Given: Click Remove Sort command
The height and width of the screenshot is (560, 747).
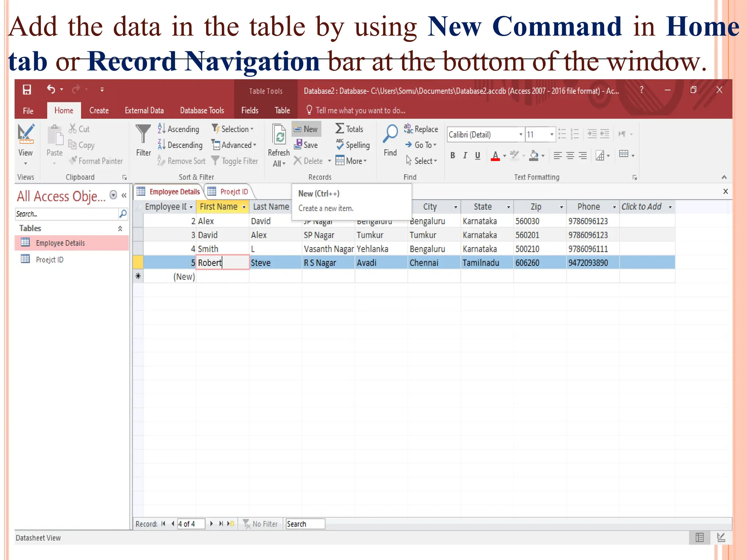Looking at the screenshot, I should click(x=181, y=161).
